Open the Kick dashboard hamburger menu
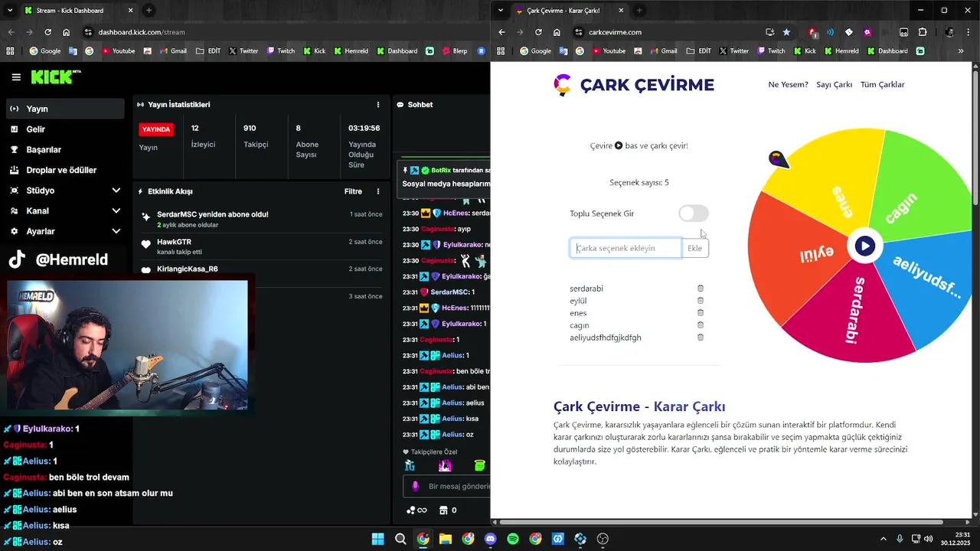The image size is (980, 551). pyautogui.click(x=16, y=77)
